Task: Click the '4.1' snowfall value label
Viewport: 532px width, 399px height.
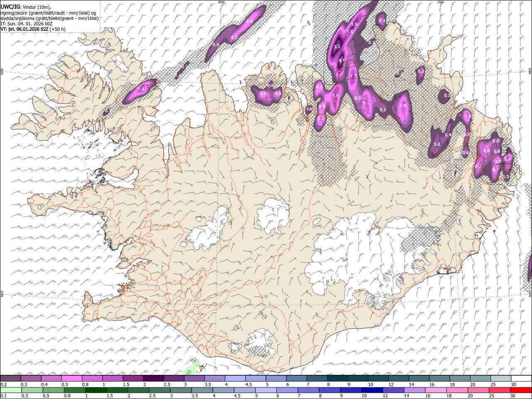Action: coord(342,61)
